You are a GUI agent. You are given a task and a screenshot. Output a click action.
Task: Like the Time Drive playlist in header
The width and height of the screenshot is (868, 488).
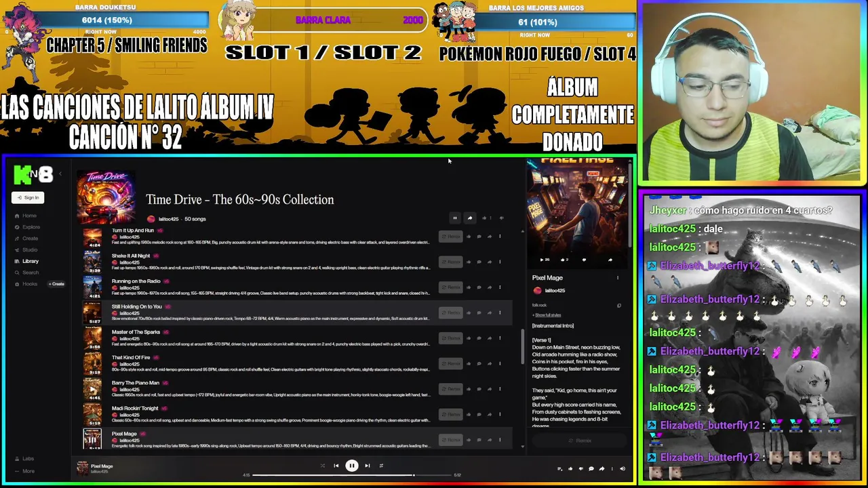coord(485,218)
